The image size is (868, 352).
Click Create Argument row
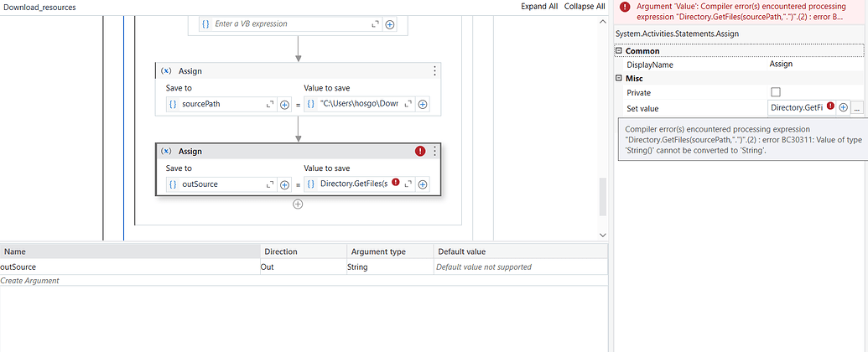pyautogui.click(x=30, y=280)
